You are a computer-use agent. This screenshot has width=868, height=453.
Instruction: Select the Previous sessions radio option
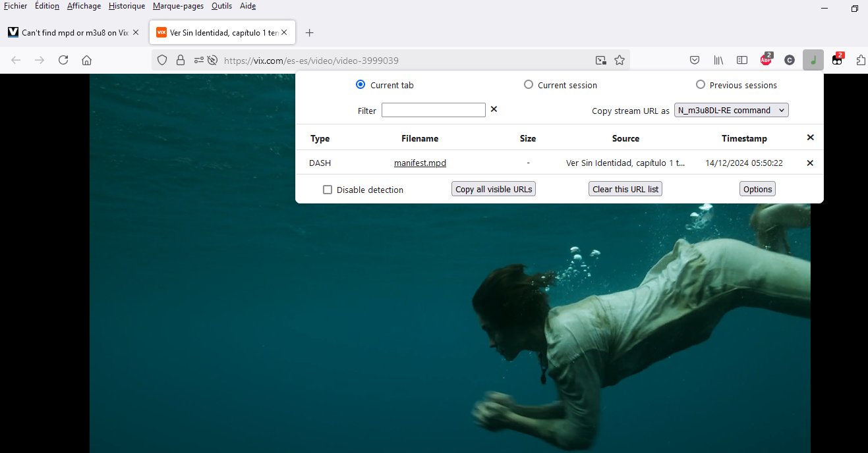tap(701, 84)
